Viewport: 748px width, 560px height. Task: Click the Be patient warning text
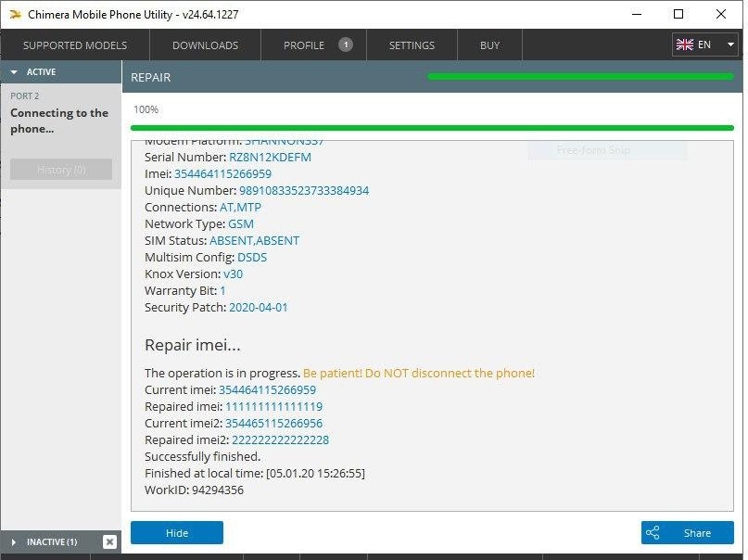[x=418, y=373]
